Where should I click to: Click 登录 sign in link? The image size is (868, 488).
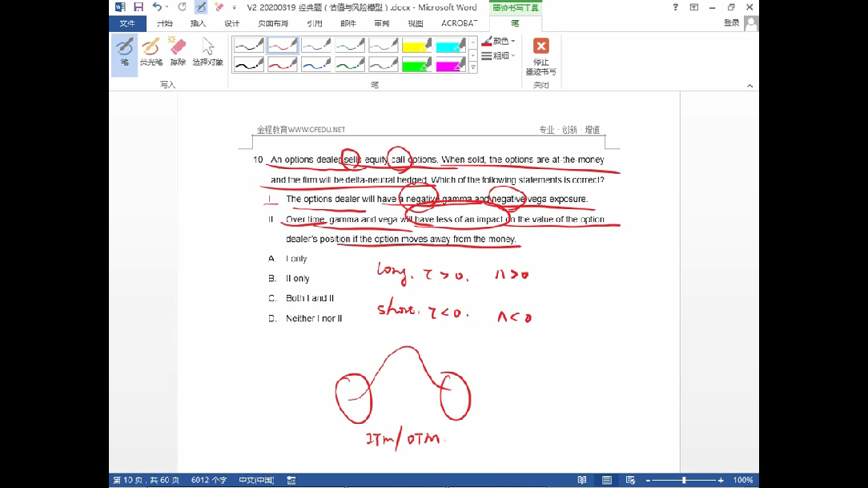pyautogui.click(x=731, y=22)
